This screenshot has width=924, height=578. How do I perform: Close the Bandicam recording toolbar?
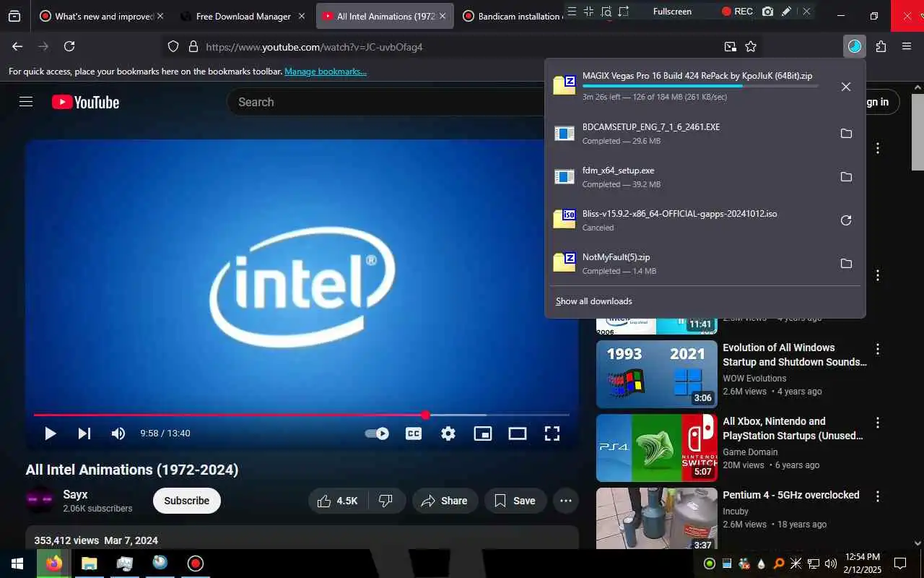point(806,12)
